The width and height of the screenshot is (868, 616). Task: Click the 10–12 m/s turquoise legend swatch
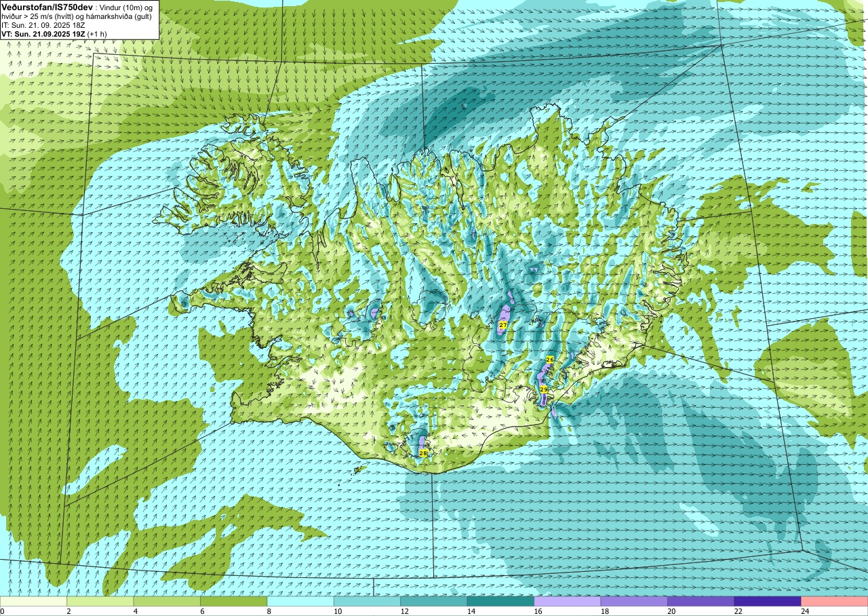coord(368,601)
